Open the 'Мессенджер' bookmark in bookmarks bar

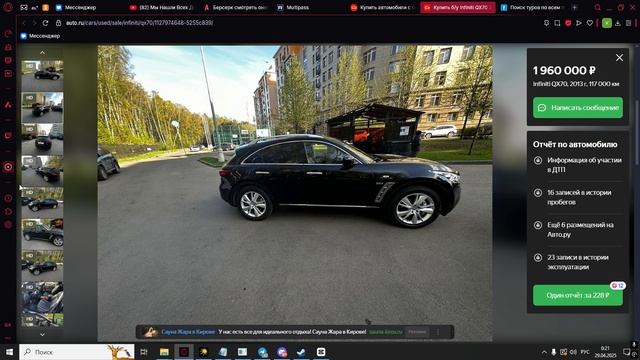tap(40, 36)
